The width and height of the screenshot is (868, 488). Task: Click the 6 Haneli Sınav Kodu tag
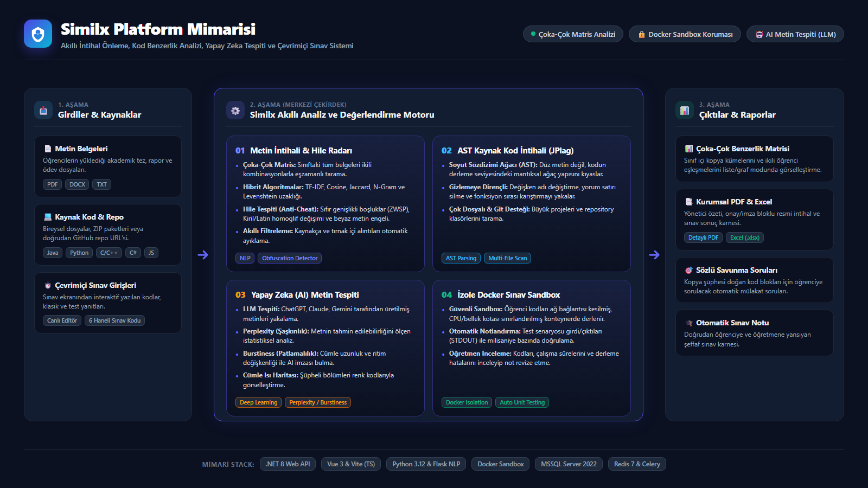[114, 320]
